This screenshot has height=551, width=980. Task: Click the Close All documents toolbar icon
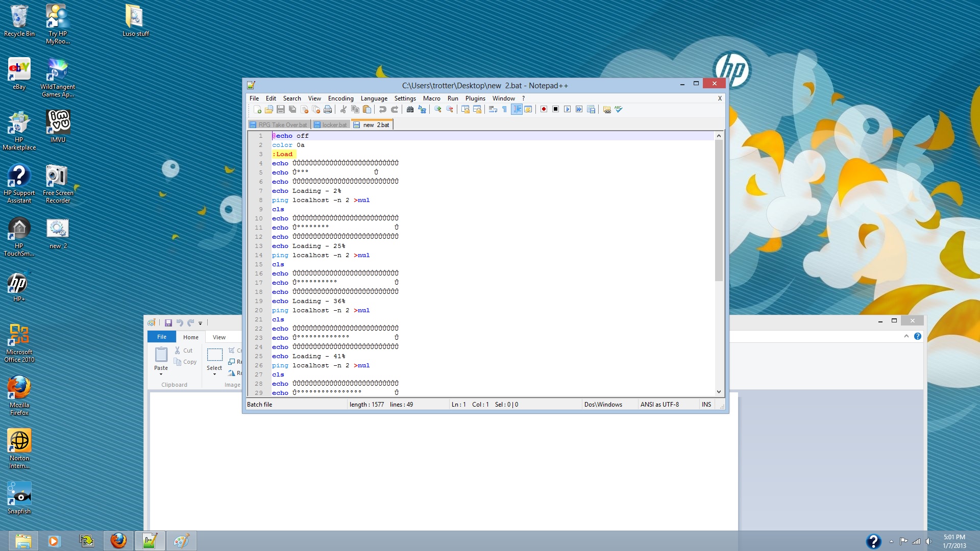pos(316,109)
